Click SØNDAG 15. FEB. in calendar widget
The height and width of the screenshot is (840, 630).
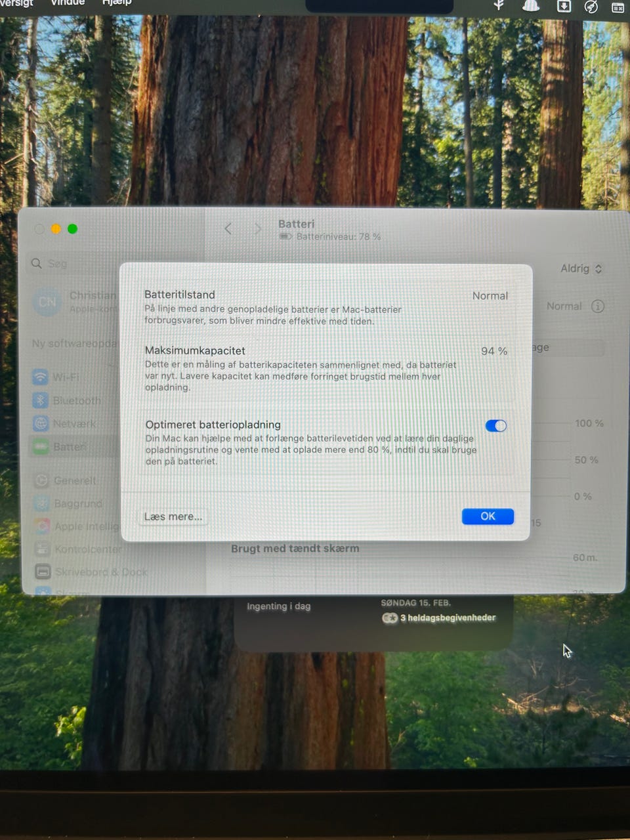(x=415, y=602)
